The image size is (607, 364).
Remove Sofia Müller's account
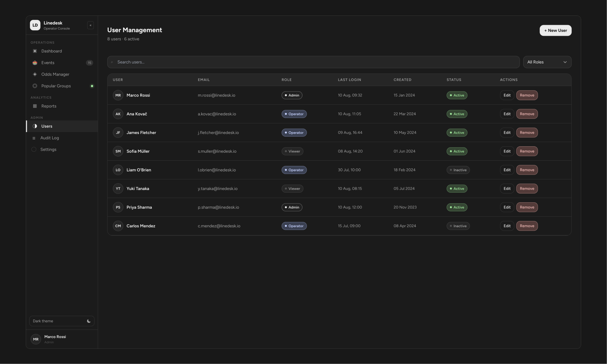click(x=527, y=151)
